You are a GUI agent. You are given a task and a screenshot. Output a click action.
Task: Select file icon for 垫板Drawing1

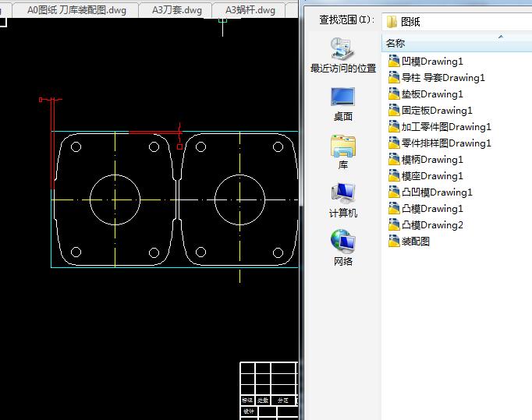(x=394, y=94)
